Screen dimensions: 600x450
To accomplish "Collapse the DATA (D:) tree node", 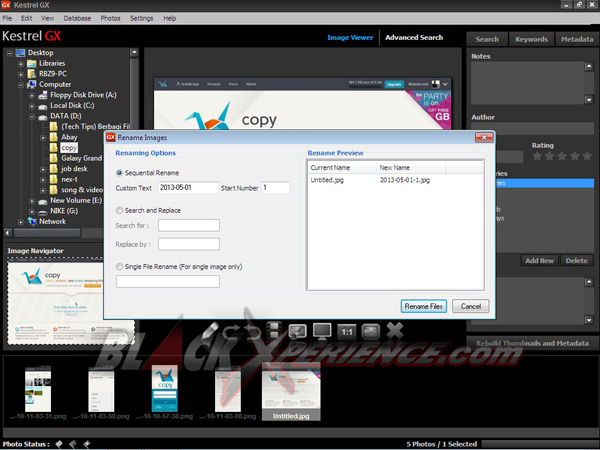I will click(x=32, y=116).
